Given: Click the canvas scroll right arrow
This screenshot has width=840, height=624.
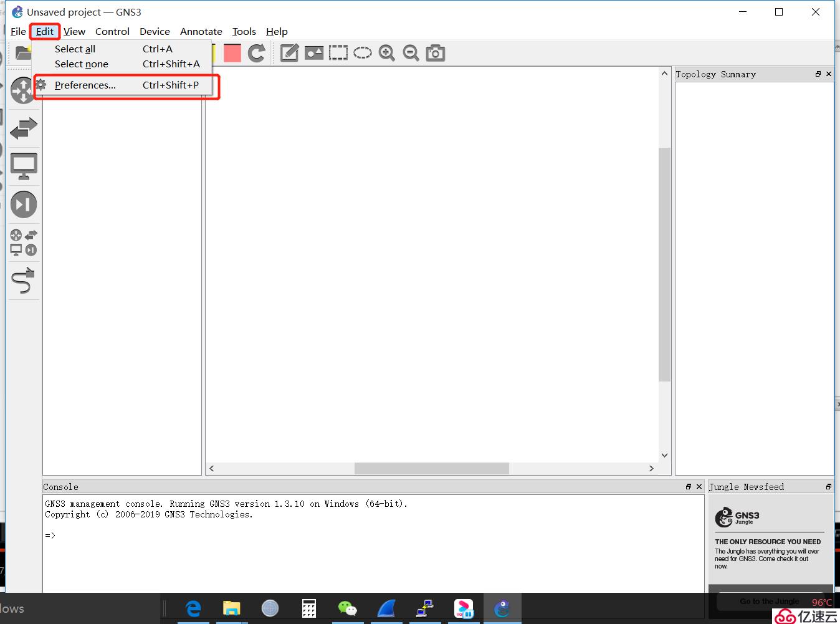Looking at the screenshot, I should click(x=651, y=468).
